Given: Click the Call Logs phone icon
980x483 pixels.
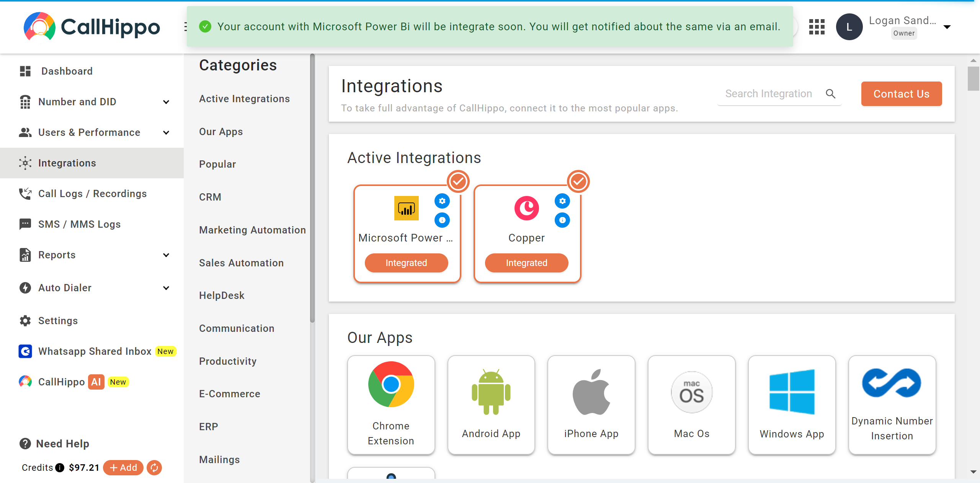Looking at the screenshot, I should pos(25,194).
